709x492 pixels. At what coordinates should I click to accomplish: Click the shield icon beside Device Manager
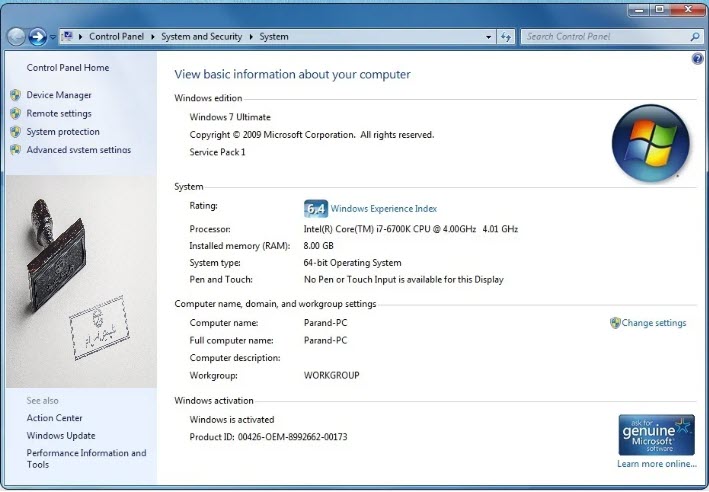[16, 95]
